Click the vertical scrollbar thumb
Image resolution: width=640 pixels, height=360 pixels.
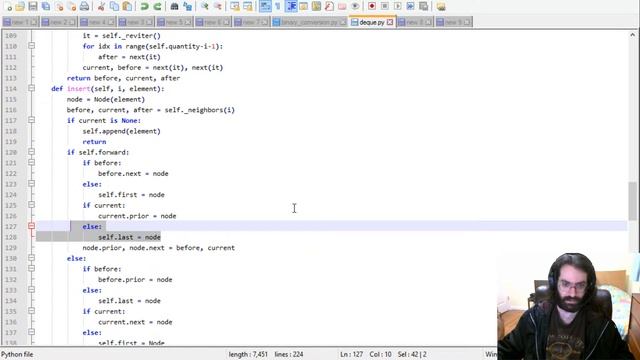point(633,201)
